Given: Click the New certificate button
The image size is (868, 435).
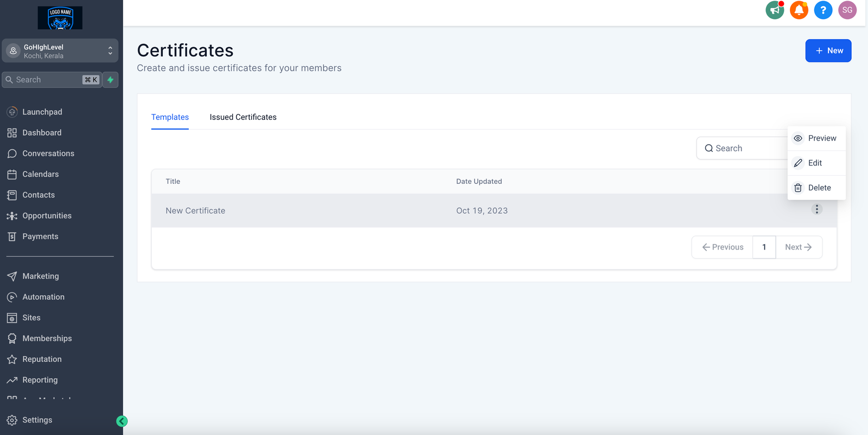Looking at the screenshot, I should coord(828,50).
